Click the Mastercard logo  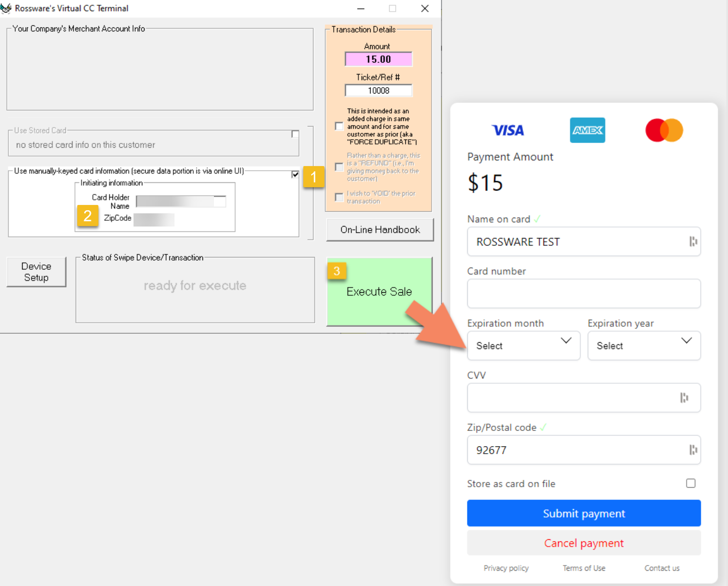[x=664, y=130]
